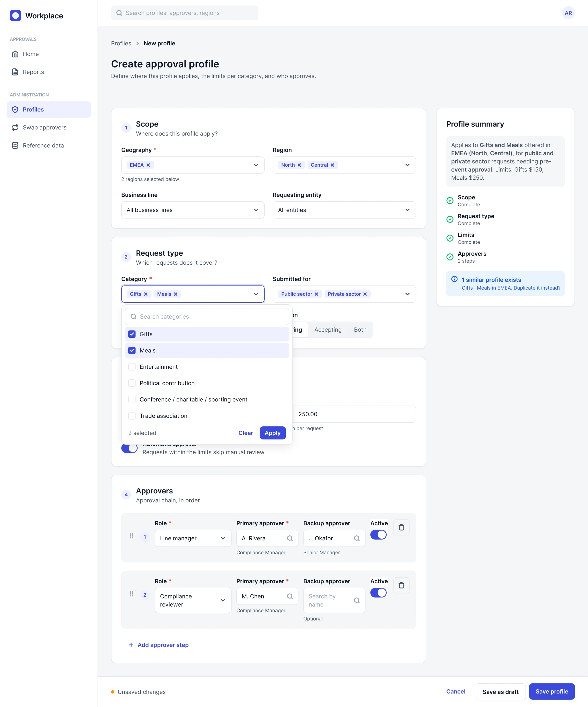Click the drag handle for Line manager step
588x707 pixels.
coord(132,536)
